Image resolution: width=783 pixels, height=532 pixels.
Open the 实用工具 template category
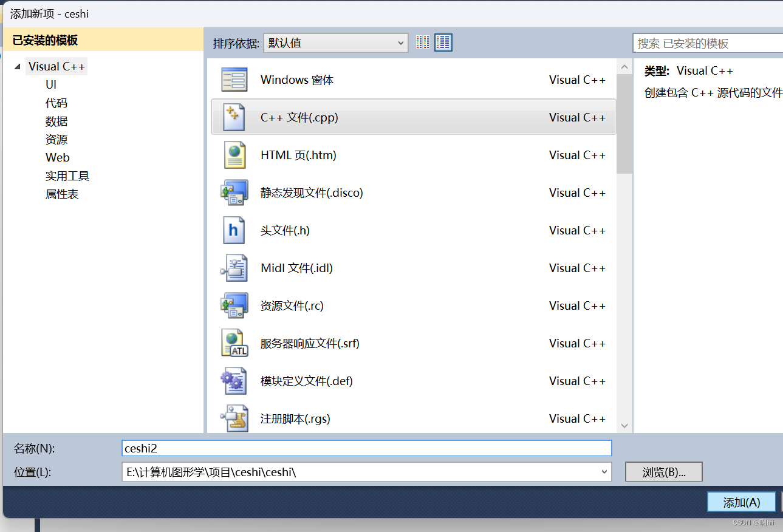point(67,176)
